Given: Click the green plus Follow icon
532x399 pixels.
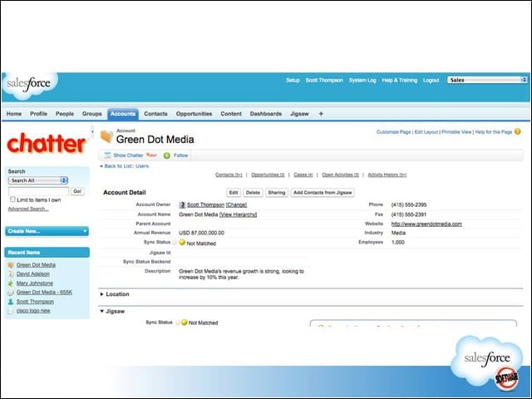Looking at the screenshot, I should click(x=166, y=155).
